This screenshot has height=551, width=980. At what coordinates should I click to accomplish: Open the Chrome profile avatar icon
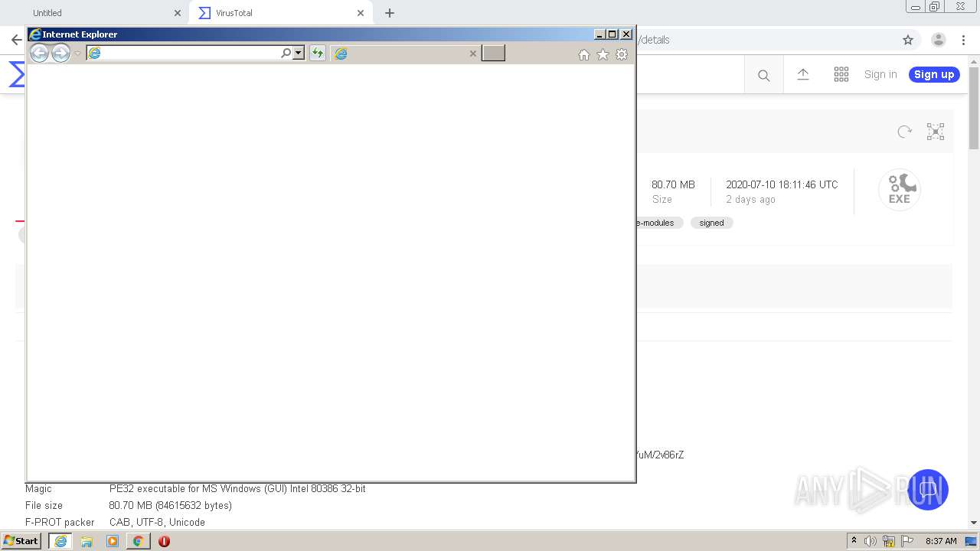point(938,40)
